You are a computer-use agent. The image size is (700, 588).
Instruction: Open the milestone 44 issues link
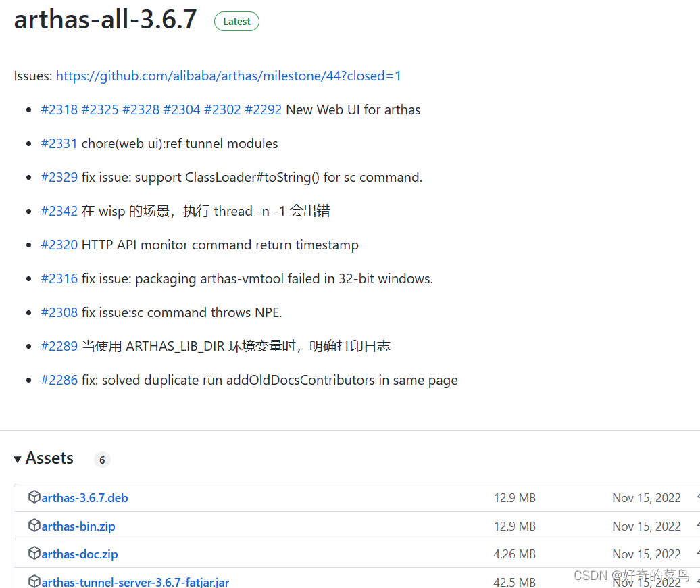(228, 76)
